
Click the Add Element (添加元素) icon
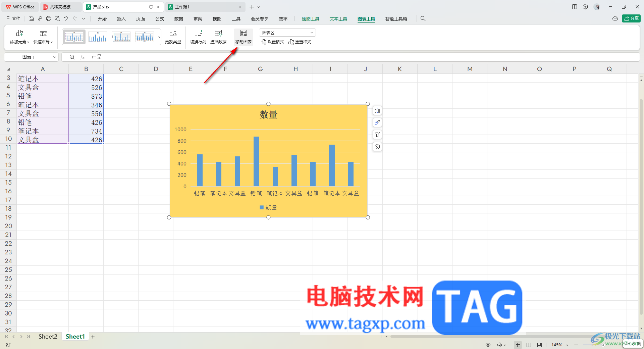click(19, 33)
